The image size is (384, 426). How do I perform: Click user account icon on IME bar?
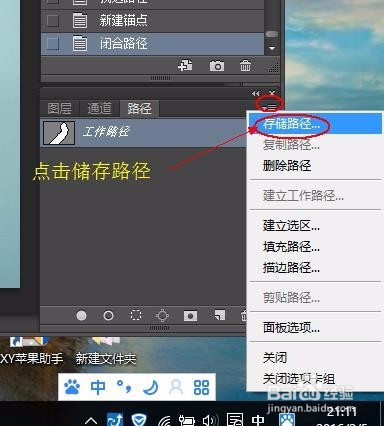176,387
